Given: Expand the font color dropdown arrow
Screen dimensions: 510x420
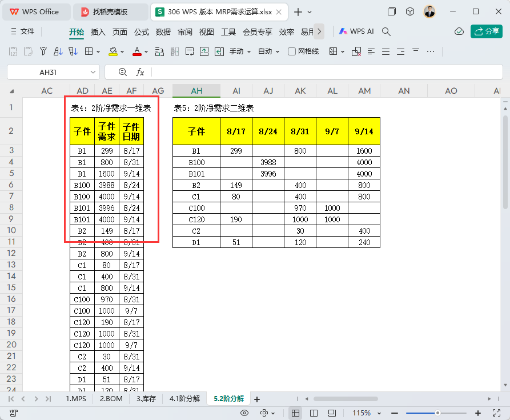Looking at the screenshot, I should (x=146, y=52).
